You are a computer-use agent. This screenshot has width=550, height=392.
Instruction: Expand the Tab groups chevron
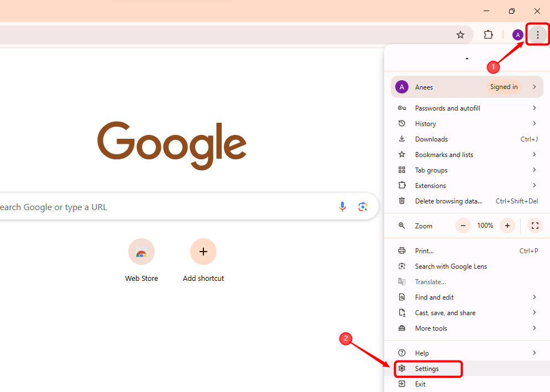pos(534,170)
